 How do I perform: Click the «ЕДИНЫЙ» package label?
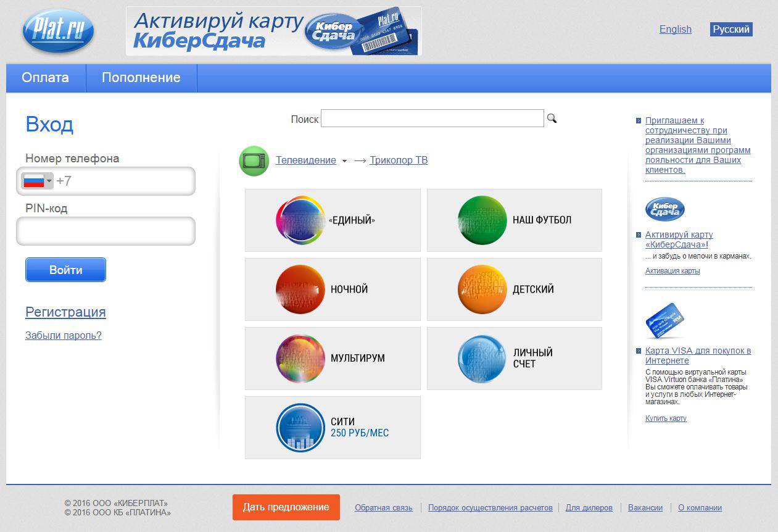click(352, 220)
